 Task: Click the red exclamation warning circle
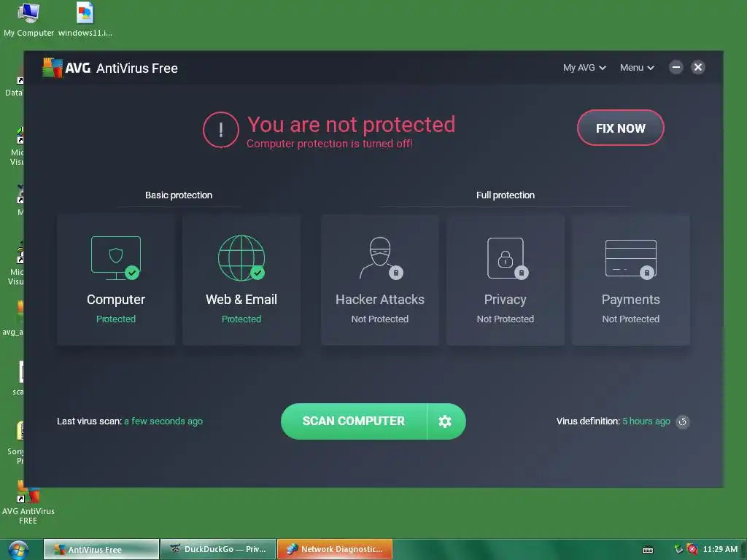(x=220, y=130)
